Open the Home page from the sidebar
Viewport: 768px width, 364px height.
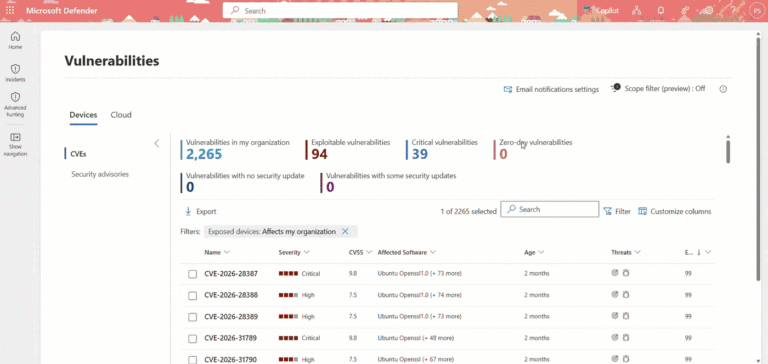(15, 40)
